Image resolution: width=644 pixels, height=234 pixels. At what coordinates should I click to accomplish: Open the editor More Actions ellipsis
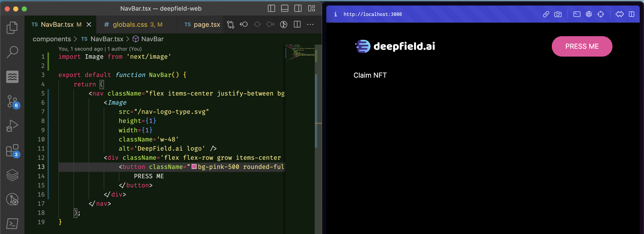(x=310, y=24)
